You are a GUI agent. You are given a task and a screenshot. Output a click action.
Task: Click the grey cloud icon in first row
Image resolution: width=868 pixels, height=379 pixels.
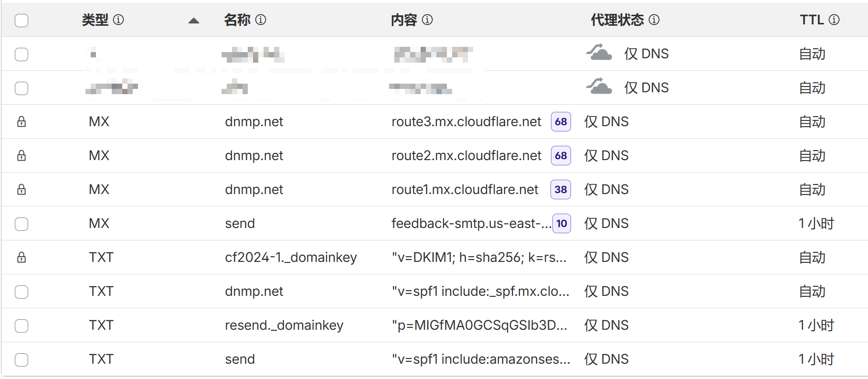tap(599, 53)
